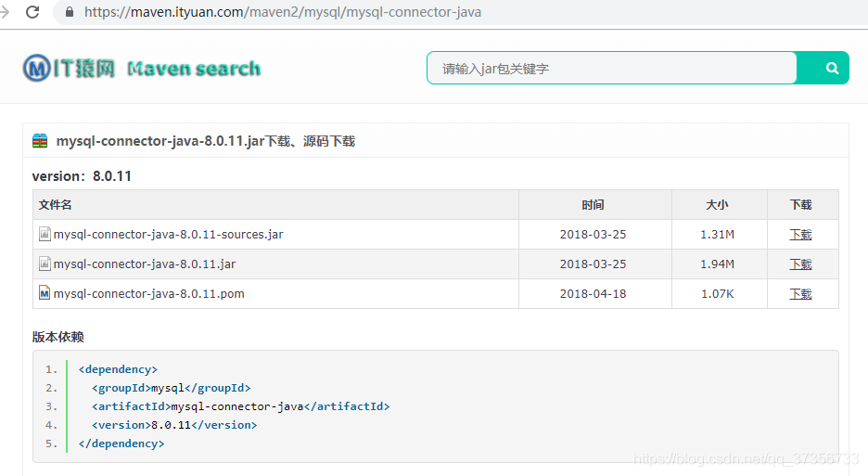
Task: Select the file name mysql-connector-java-8.0.11-sources.jar
Action: click(168, 235)
